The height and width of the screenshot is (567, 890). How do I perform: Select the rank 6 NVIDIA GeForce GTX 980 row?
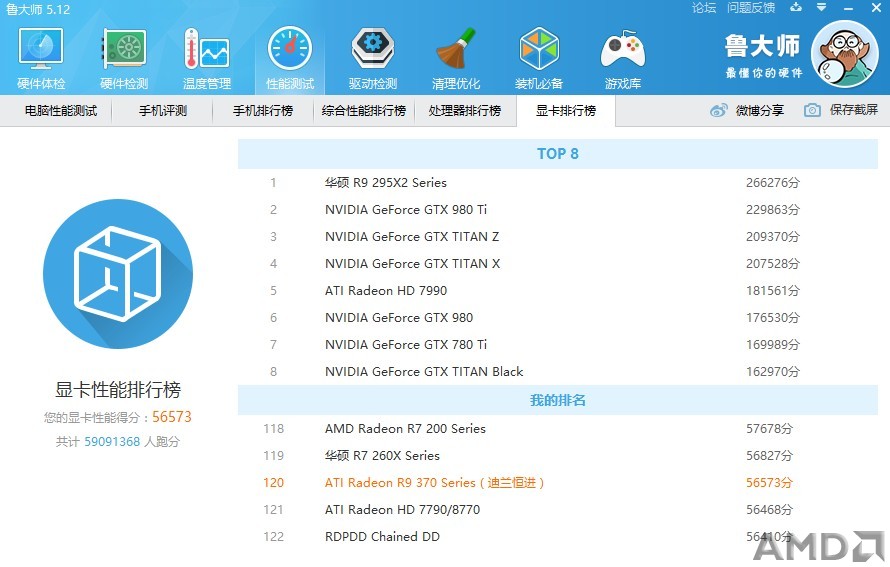coord(558,317)
